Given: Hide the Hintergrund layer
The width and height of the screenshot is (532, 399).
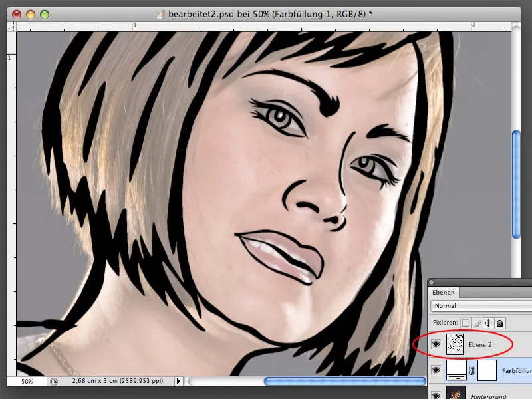Looking at the screenshot, I should coord(436,395).
